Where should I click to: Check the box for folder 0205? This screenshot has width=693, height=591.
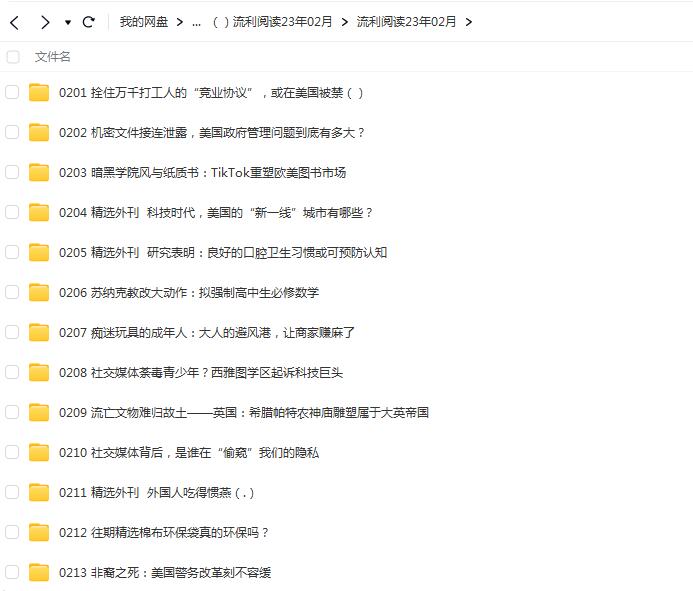(x=12, y=252)
